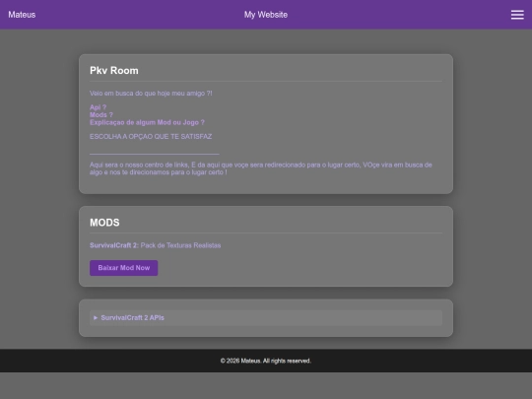Click the Pkv Room heading

pos(114,70)
